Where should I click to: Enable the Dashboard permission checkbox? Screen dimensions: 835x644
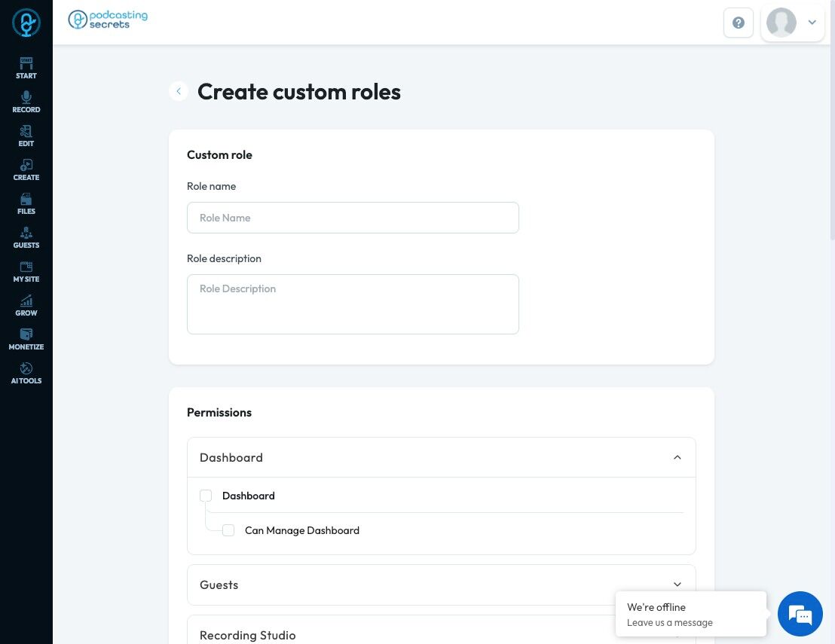(206, 496)
